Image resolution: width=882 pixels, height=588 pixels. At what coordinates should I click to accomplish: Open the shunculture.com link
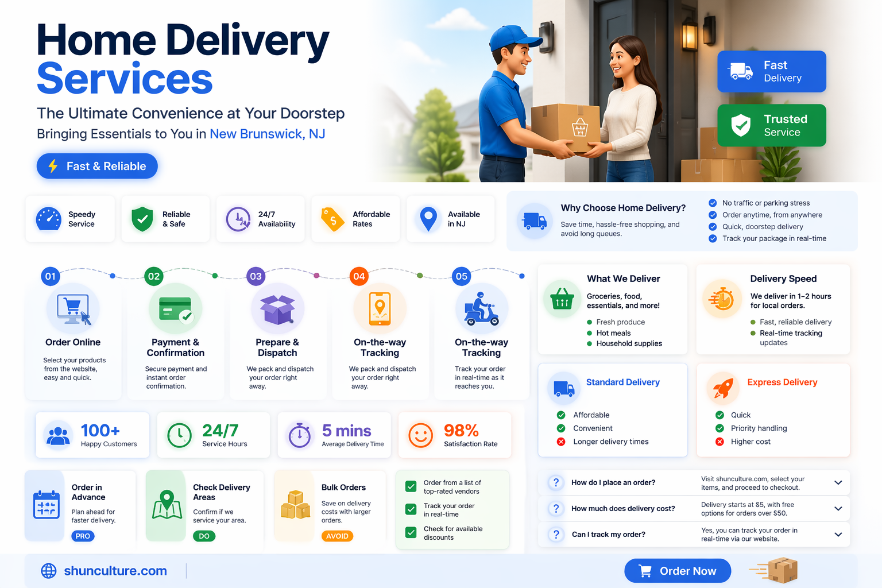click(115, 571)
